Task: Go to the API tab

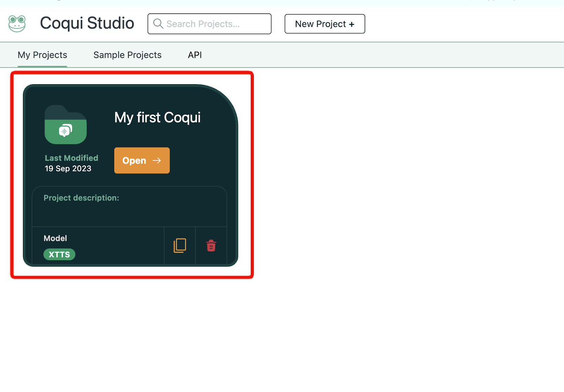Action: tap(195, 55)
